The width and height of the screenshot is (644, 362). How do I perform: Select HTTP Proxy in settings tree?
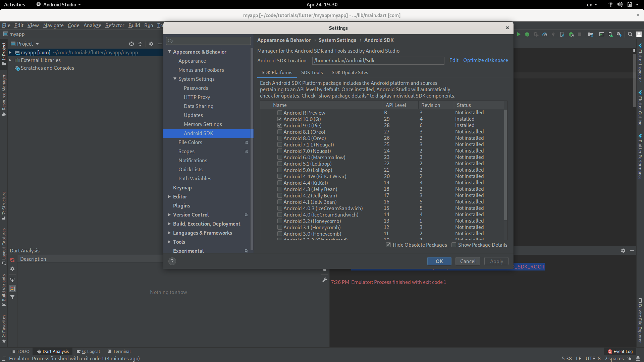(x=197, y=97)
